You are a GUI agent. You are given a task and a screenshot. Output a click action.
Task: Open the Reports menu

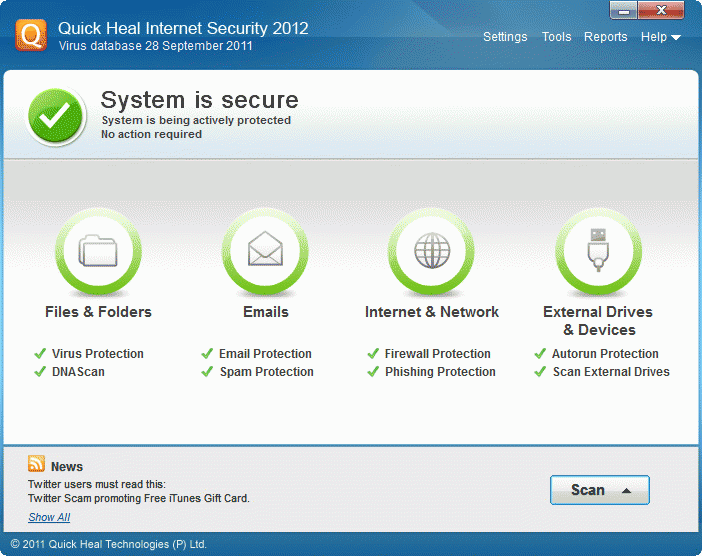pyautogui.click(x=605, y=37)
